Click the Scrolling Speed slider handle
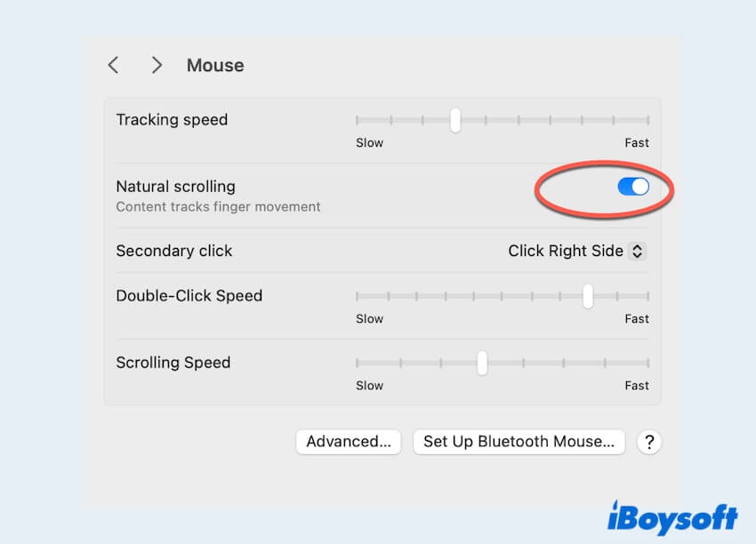Image resolution: width=756 pixels, height=544 pixels. [x=482, y=364]
